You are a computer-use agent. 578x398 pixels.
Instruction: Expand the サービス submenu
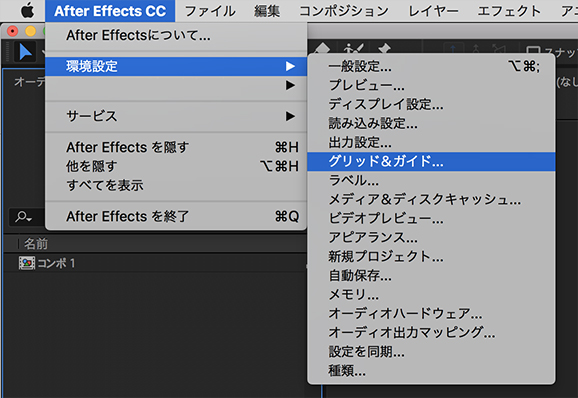point(176,116)
